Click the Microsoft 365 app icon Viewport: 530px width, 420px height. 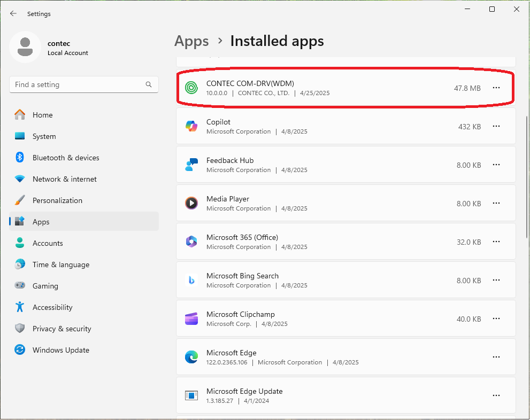191,242
